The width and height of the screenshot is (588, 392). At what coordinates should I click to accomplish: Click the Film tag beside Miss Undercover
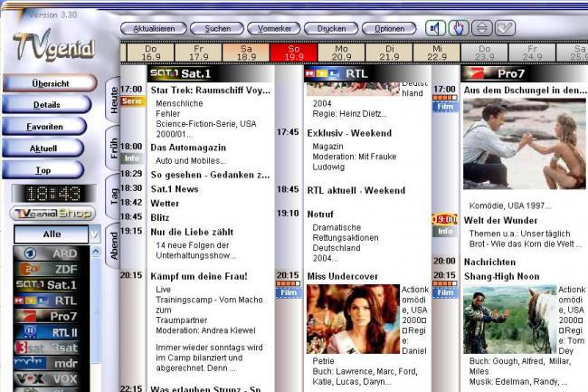[x=289, y=292]
